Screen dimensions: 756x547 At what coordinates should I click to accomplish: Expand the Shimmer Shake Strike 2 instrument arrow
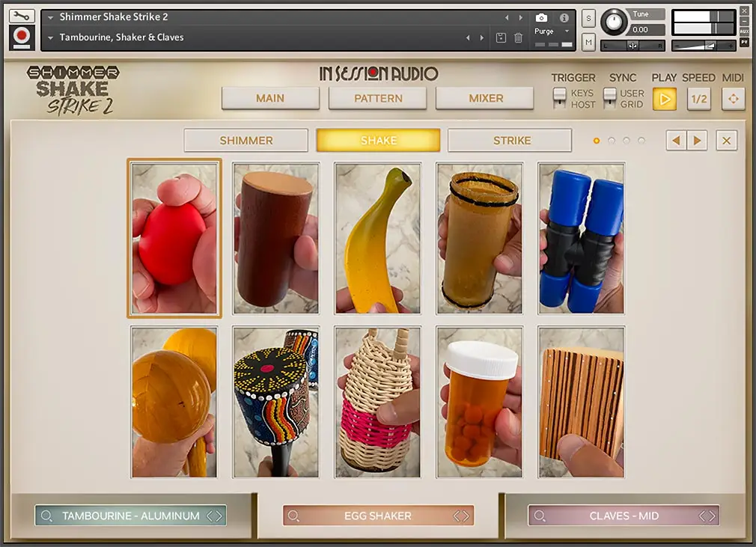click(50, 17)
